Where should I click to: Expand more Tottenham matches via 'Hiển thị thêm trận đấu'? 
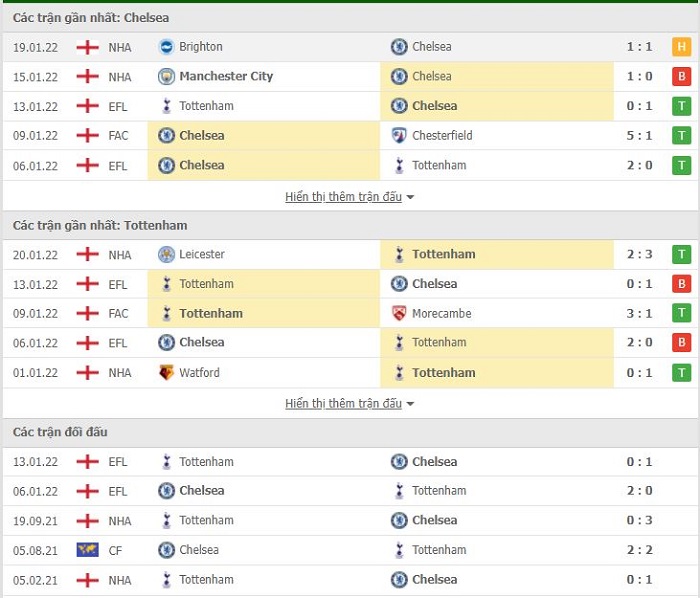point(343,403)
